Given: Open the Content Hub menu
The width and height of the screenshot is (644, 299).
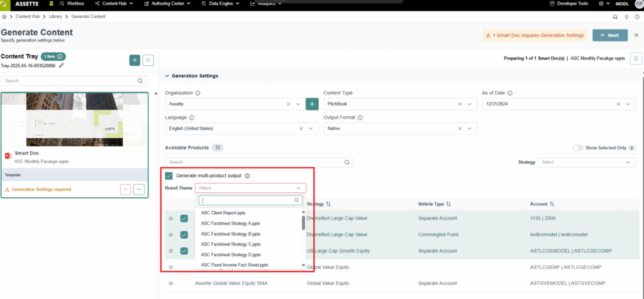Looking at the screenshot, I should click(114, 3).
